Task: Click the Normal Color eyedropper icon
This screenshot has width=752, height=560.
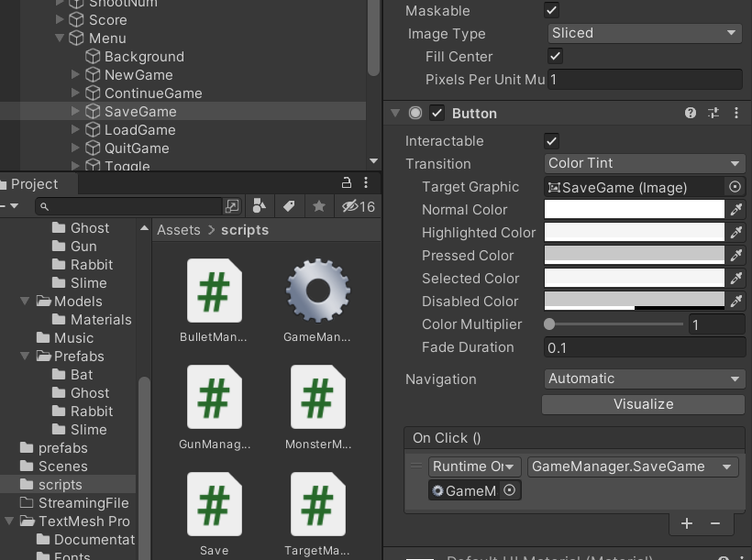Action: click(736, 210)
